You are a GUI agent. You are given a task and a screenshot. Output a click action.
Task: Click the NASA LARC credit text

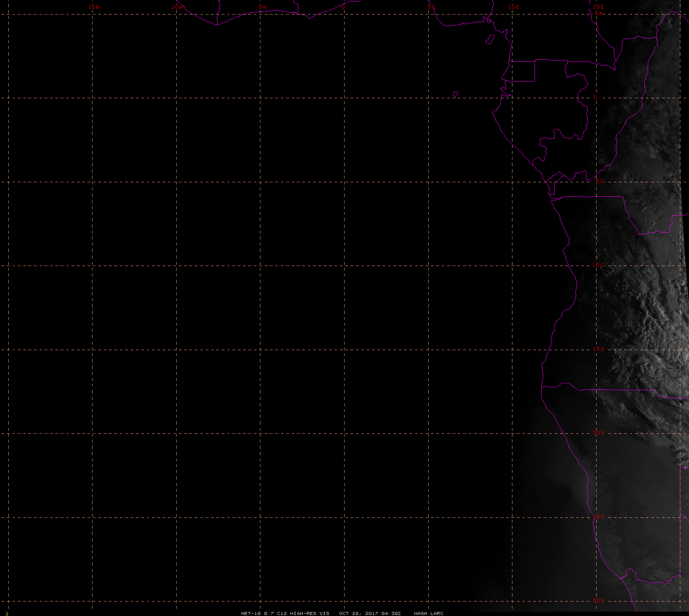click(x=429, y=613)
